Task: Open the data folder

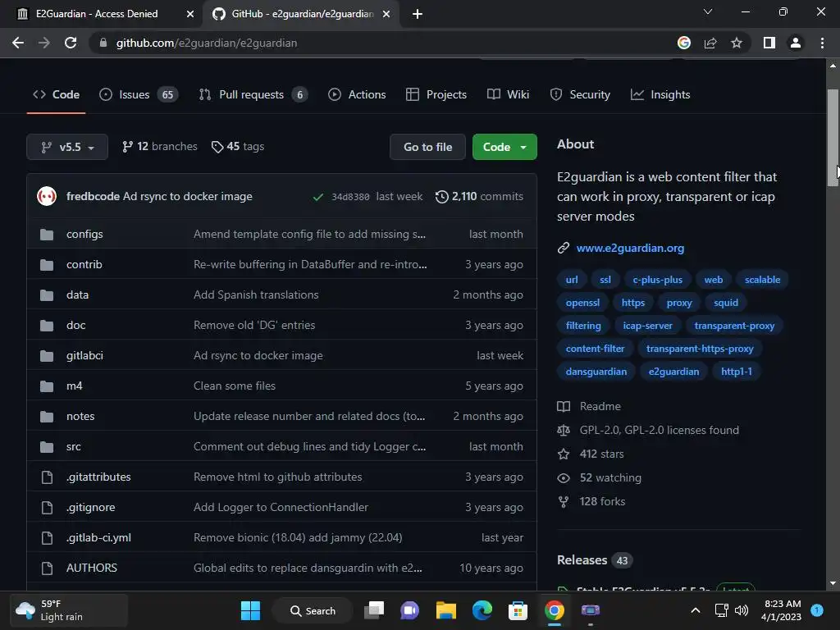Action: click(78, 294)
